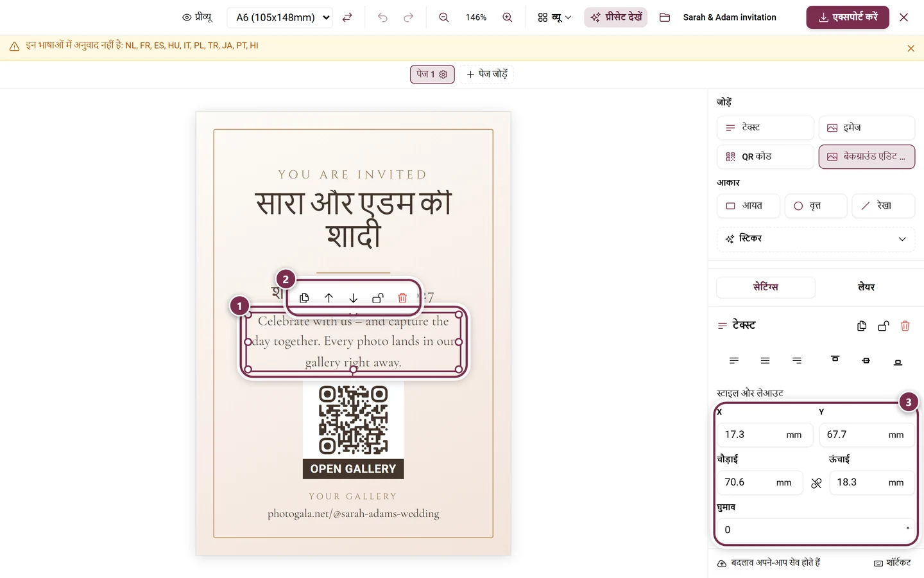Align text left icon
This screenshot has height=578, width=924.
pos(734,361)
